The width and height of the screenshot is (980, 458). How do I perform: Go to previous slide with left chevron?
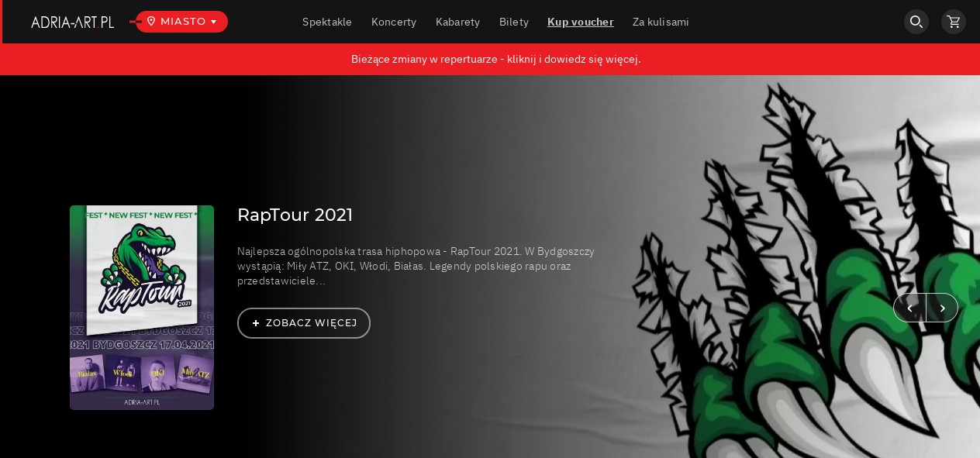(909, 308)
